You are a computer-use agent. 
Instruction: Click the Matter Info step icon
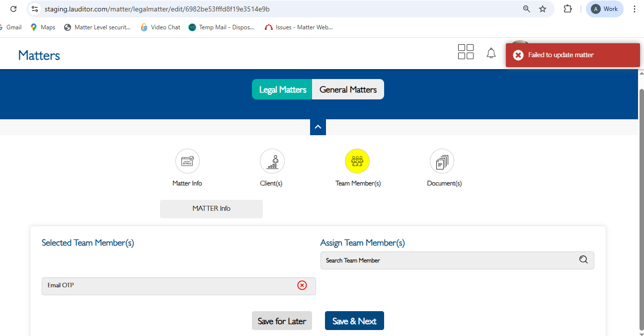pyautogui.click(x=187, y=161)
